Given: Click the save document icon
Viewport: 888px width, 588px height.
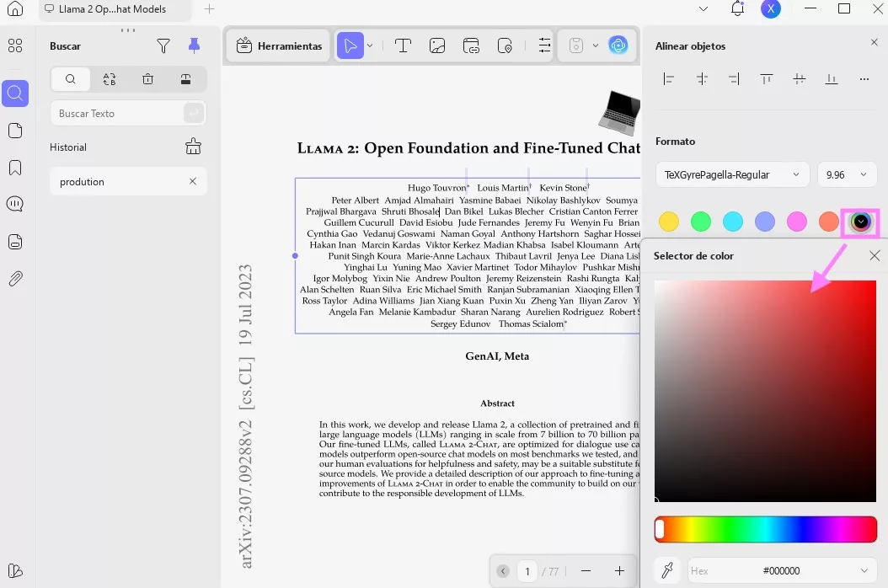Looking at the screenshot, I should tap(576, 45).
